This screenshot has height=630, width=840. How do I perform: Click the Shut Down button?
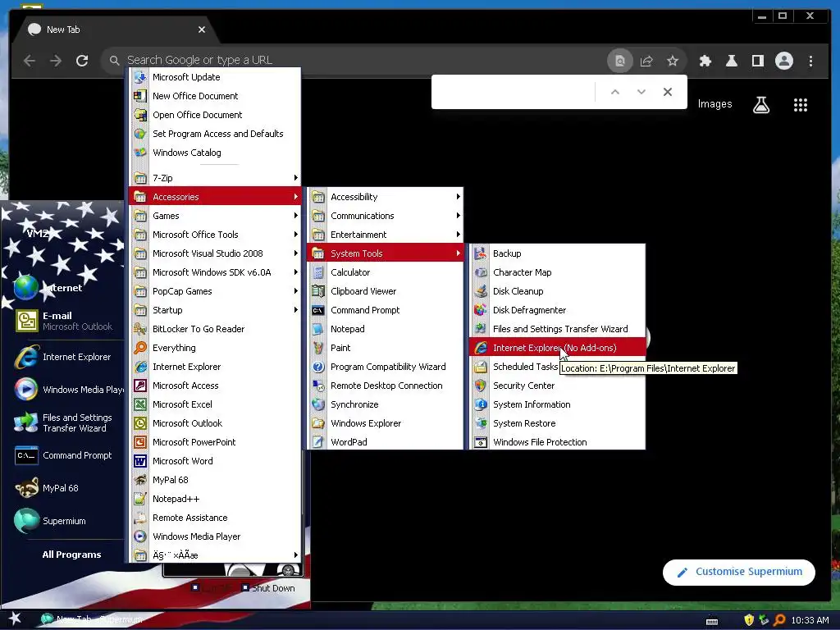[268, 588]
